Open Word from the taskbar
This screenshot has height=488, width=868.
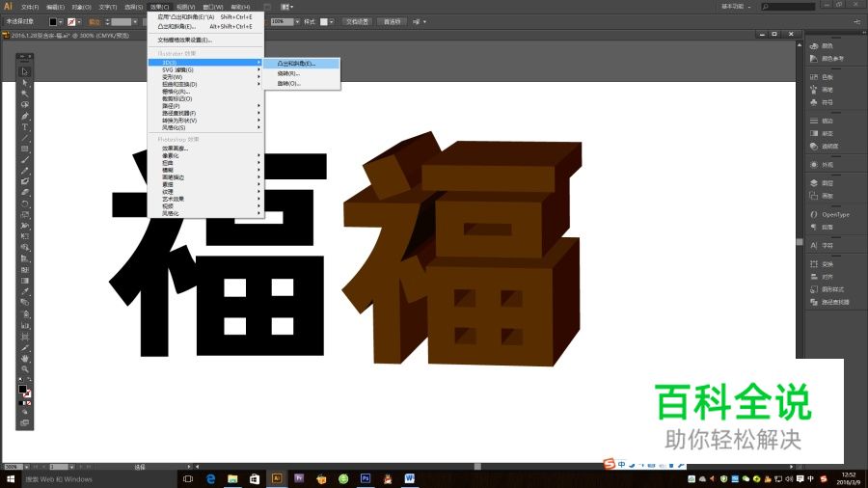point(410,478)
